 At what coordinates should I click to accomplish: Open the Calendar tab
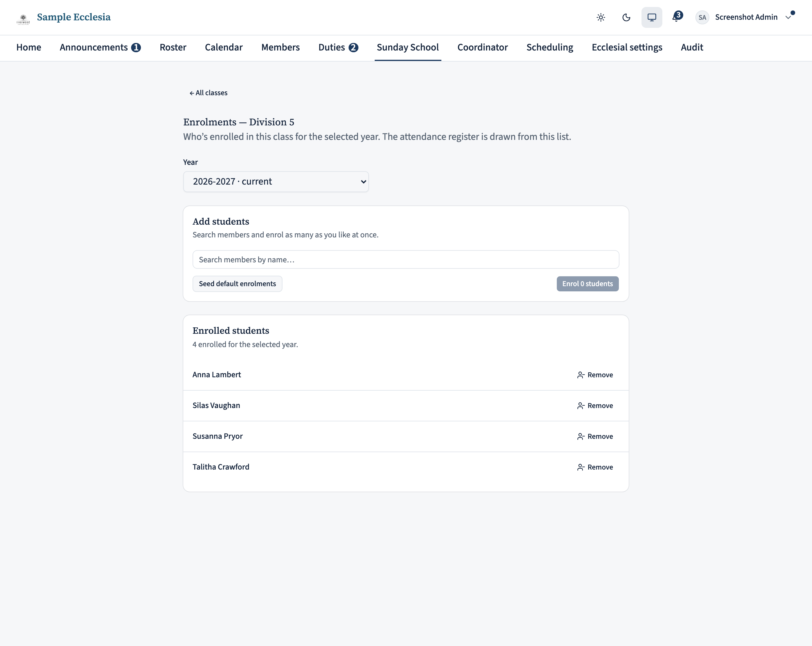[224, 48]
